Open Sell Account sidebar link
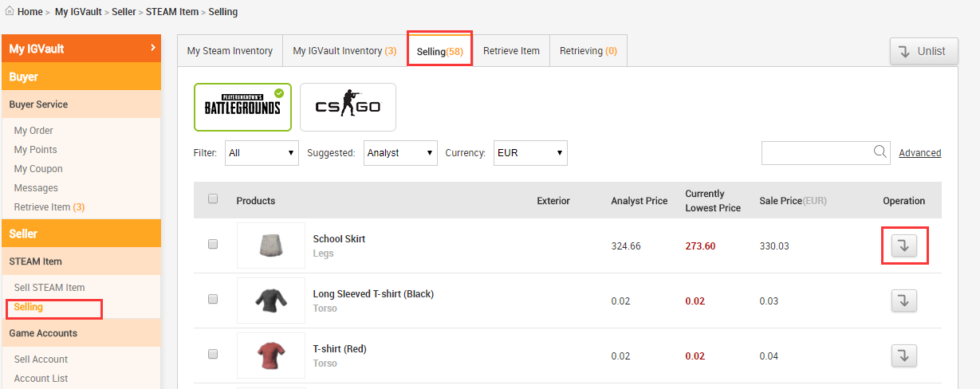The width and height of the screenshot is (980, 389). click(x=41, y=360)
